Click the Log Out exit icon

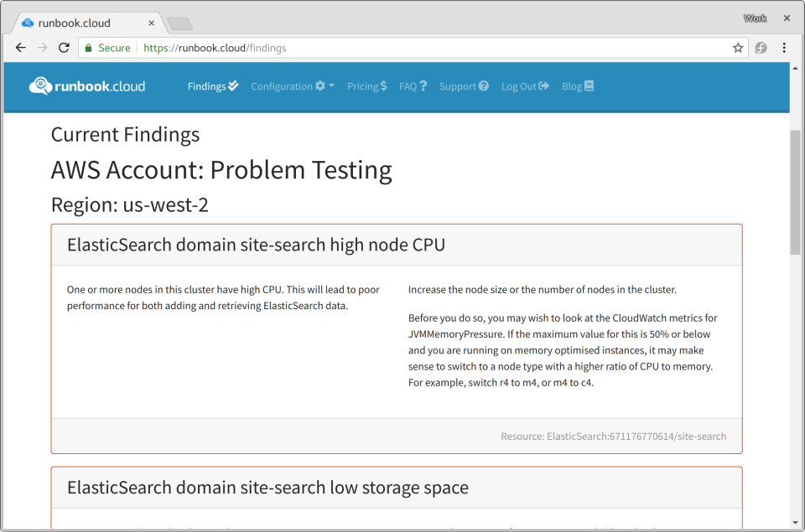[545, 85]
